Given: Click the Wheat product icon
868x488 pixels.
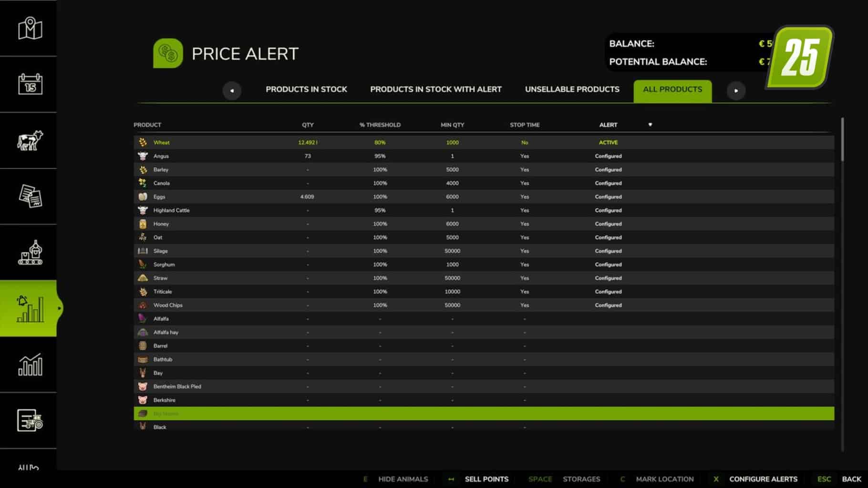Looking at the screenshot, I should pos(143,142).
